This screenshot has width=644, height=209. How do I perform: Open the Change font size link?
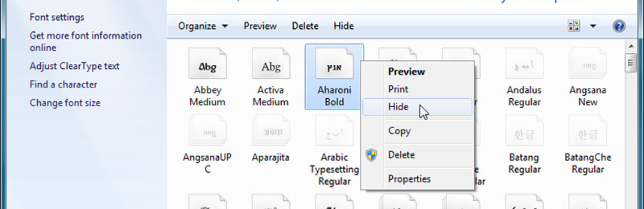tap(65, 103)
